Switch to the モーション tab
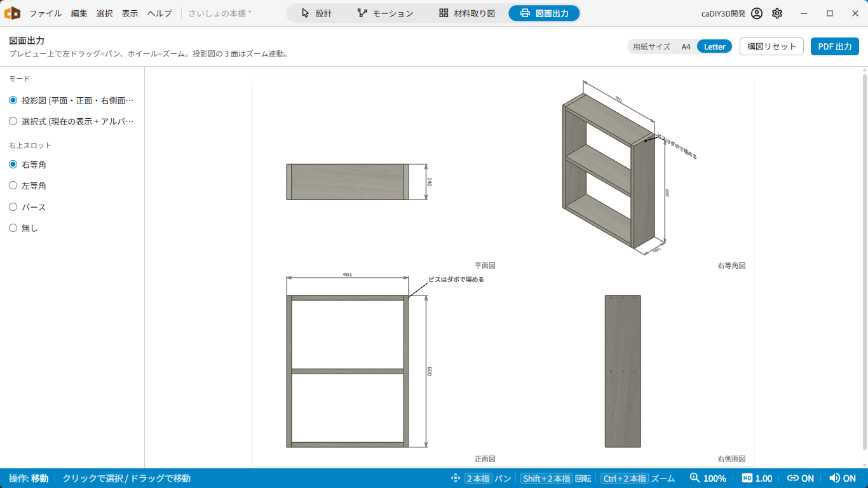The width and height of the screenshot is (868, 488). tap(385, 13)
